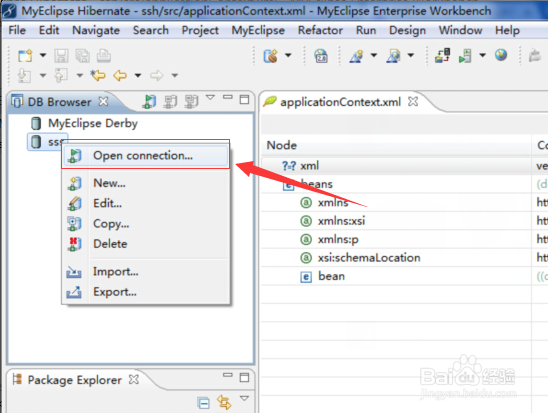This screenshot has width=548, height=413.
Task: Choose Export... from context menu
Action: 145,292
